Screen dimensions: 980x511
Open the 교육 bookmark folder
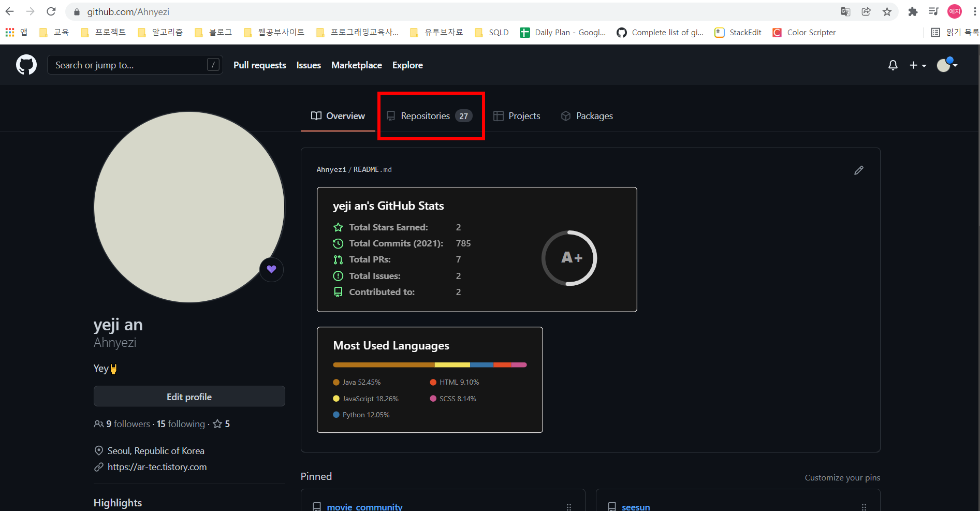54,32
